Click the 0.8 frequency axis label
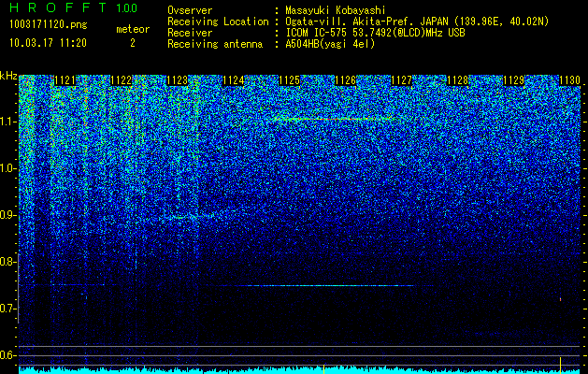The height and width of the screenshot is (374, 588). tap(7, 262)
